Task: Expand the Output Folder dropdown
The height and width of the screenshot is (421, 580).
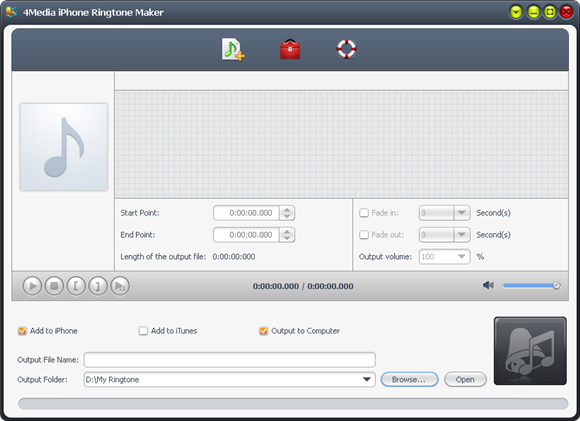Action: click(367, 380)
